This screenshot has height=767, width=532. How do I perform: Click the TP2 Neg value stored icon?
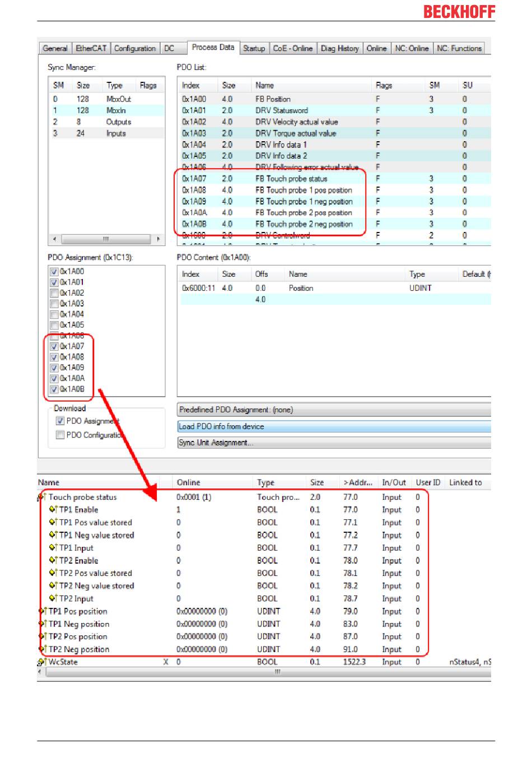click(x=53, y=585)
